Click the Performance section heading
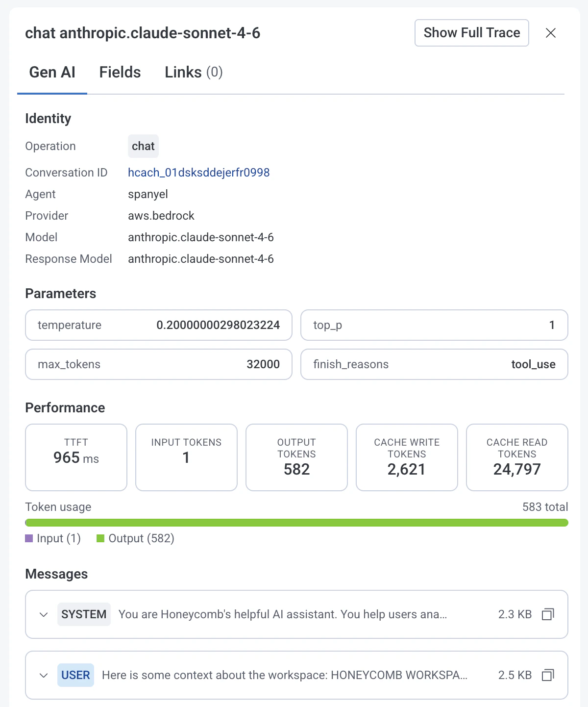Image resolution: width=588 pixels, height=707 pixels. pyautogui.click(x=65, y=408)
